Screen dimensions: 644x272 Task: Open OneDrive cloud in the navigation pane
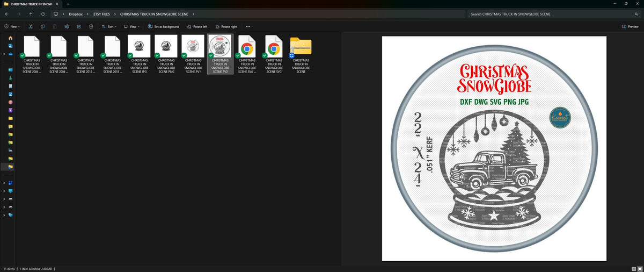coord(10,54)
